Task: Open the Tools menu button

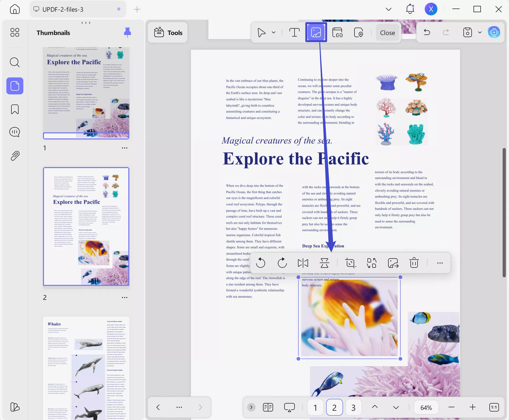Action: [168, 33]
